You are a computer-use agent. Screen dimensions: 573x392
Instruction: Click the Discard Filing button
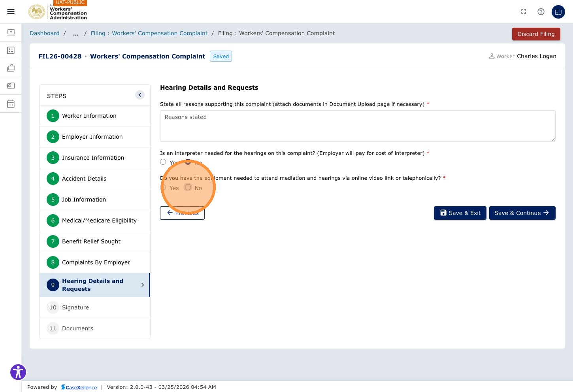click(x=536, y=34)
